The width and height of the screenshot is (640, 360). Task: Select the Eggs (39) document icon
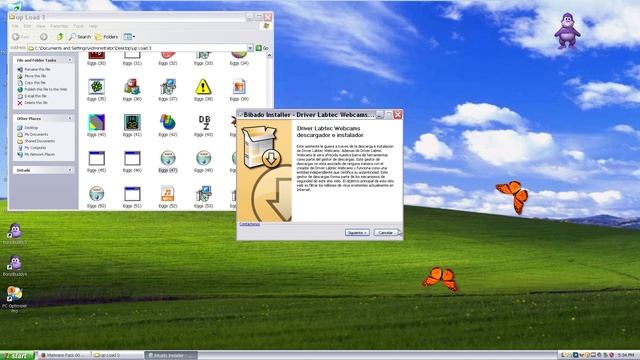coord(239,87)
